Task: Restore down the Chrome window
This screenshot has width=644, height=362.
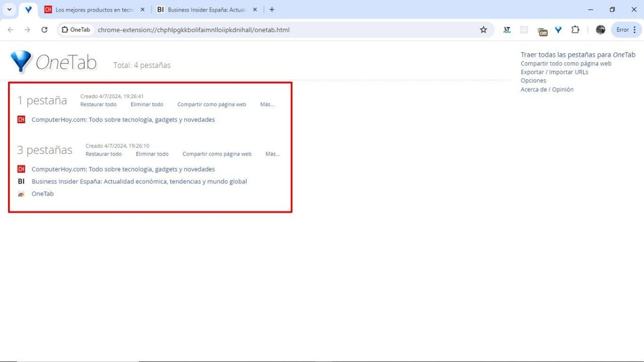Action: pos(612,10)
